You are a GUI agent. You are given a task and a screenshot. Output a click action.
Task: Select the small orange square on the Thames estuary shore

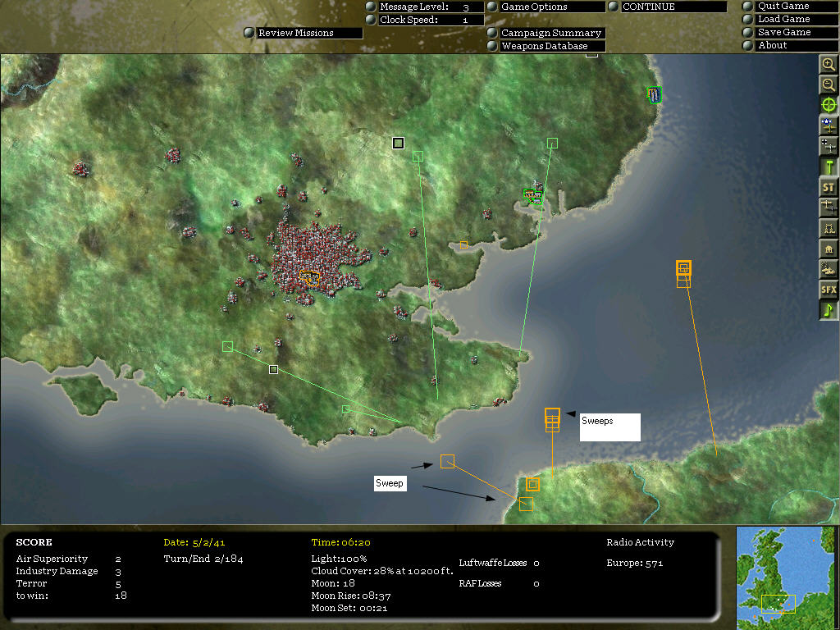(x=464, y=244)
